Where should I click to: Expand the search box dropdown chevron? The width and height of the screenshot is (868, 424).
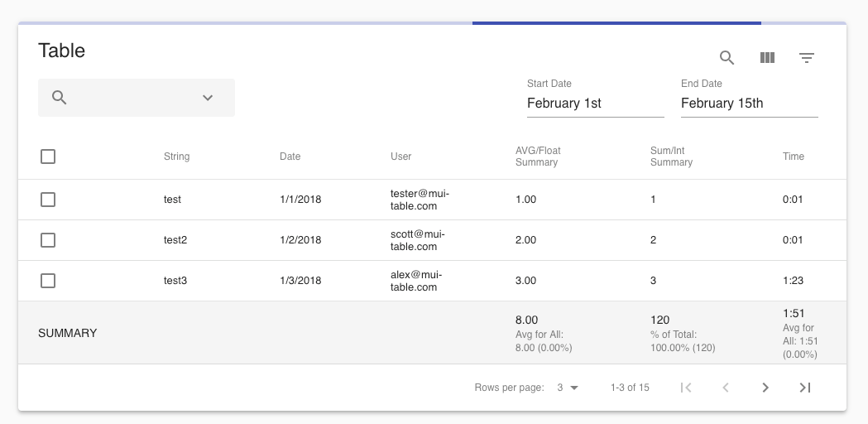click(208, 98)
